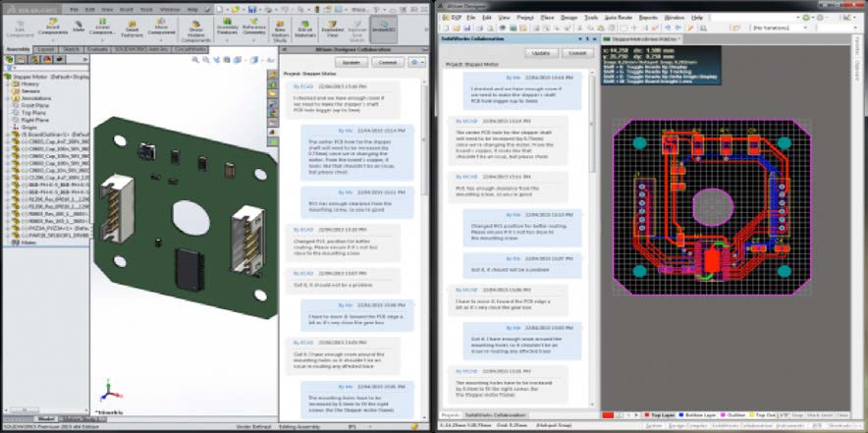
Task: Select the Bottom Layer tab in Altium
Action: [696, 414]
